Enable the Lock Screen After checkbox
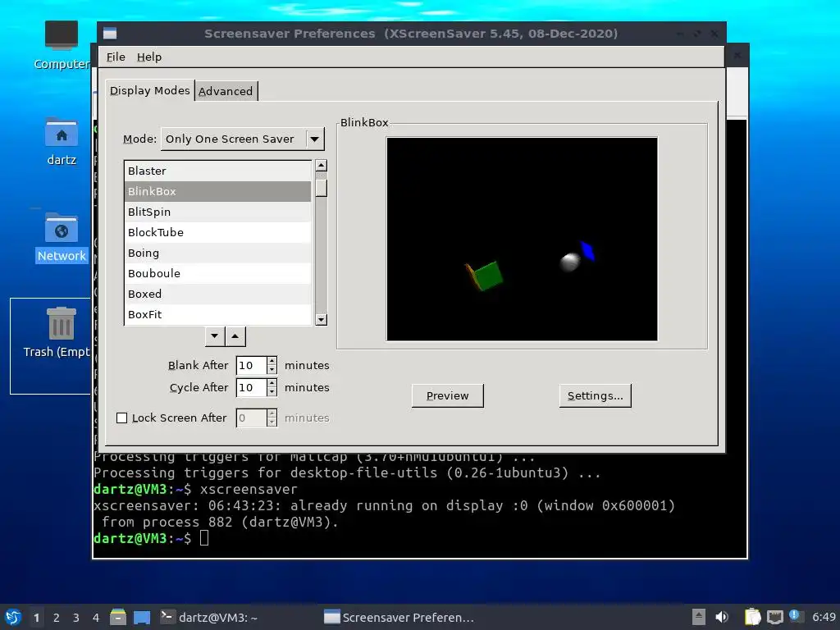The image size is (840, 630). pos(122,418)
